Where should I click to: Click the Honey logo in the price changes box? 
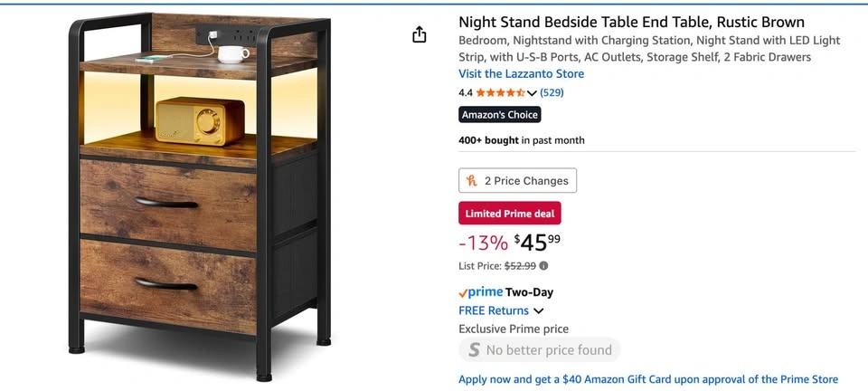pos(471,181)
